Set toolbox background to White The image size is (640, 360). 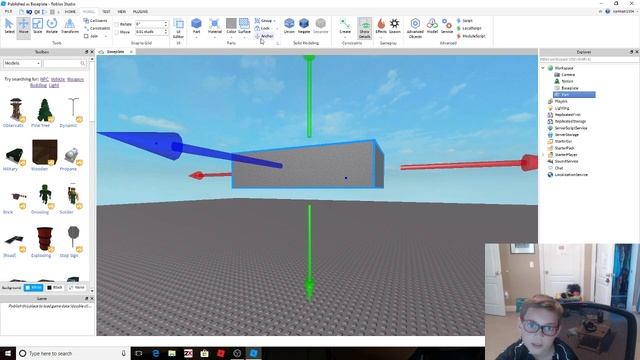[33, 287]
